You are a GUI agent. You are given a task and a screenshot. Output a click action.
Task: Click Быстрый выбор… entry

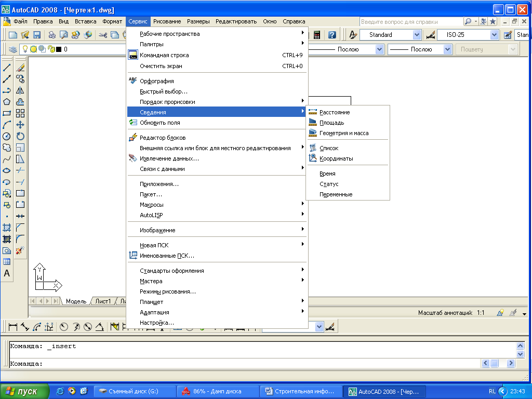(x=217, y=91)
